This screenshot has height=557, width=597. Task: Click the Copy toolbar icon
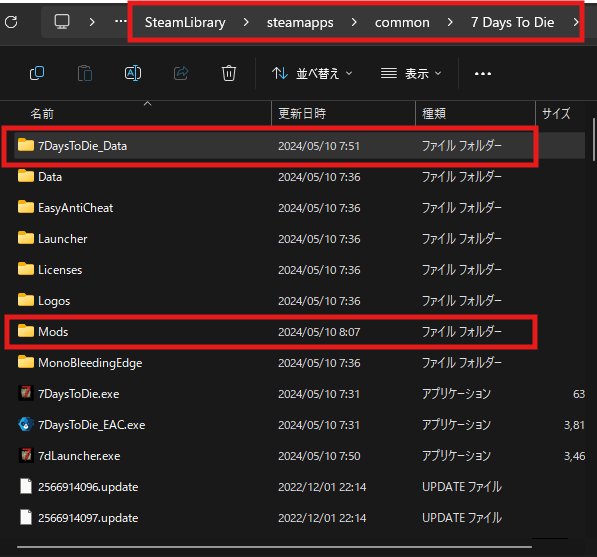click(x=37, y=73)
